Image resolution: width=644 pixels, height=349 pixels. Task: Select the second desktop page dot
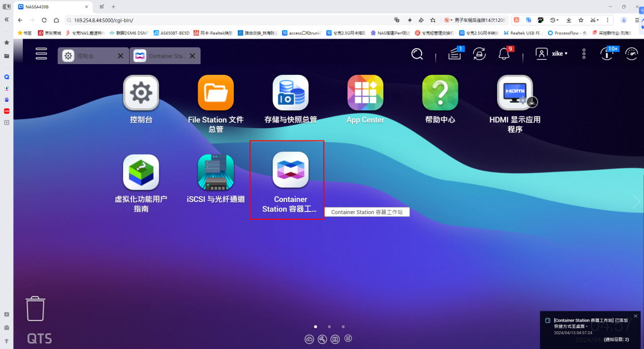pos(329,327)
